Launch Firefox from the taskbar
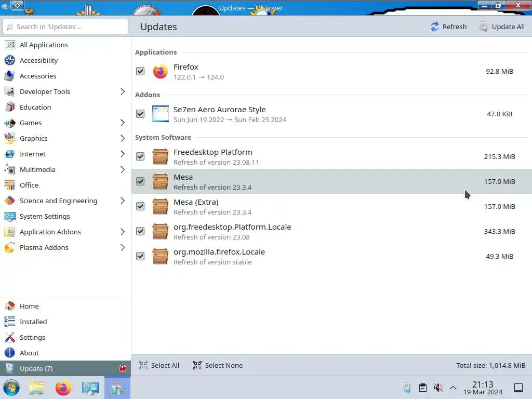Viewport: 532px width, 399px height. coord(63,388)
